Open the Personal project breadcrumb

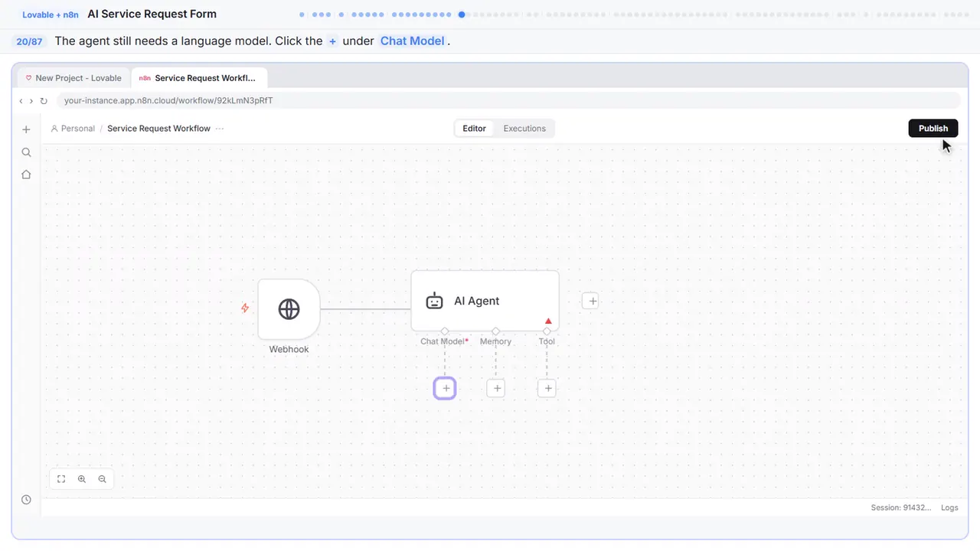coord(73,129)
